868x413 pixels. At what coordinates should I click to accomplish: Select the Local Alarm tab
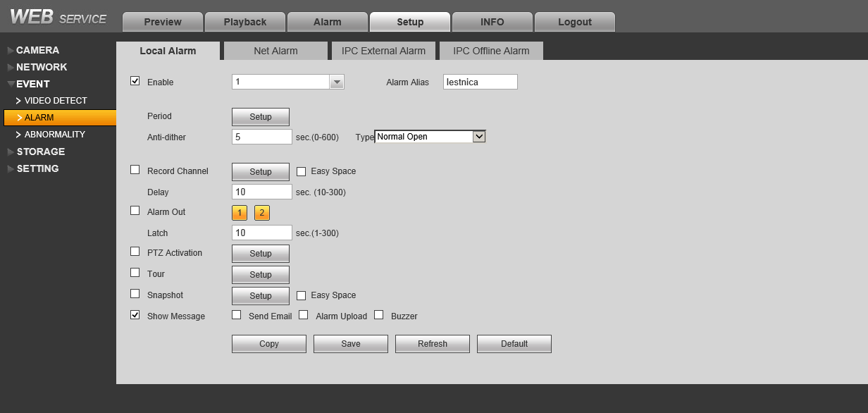168,51
